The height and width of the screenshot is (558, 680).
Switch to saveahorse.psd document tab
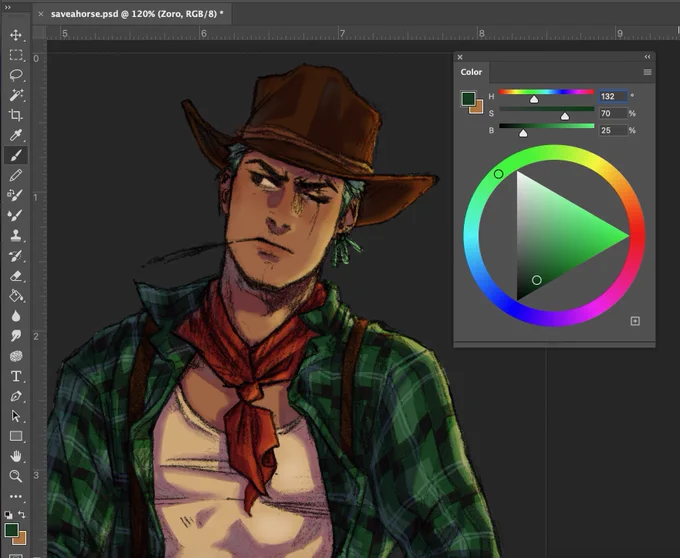(137, 14)
